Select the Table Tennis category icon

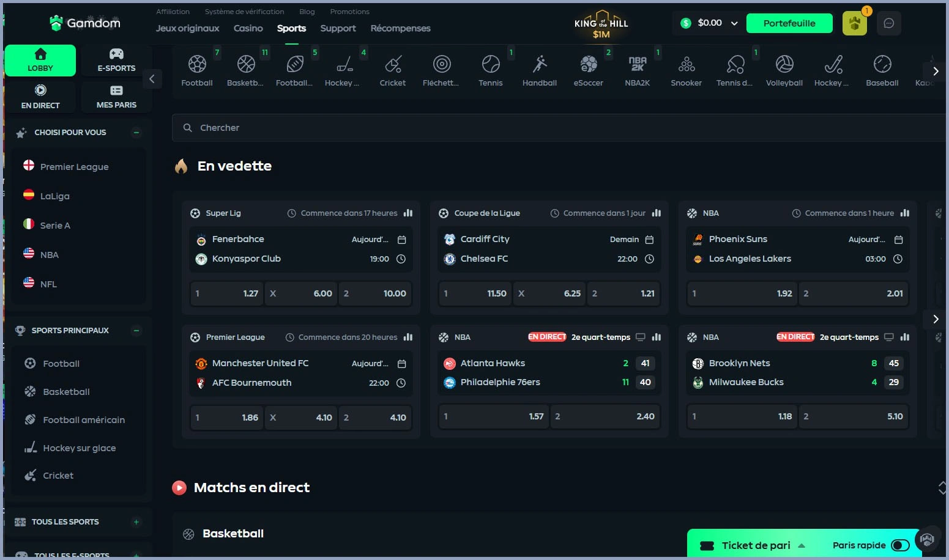pos(735,70)
